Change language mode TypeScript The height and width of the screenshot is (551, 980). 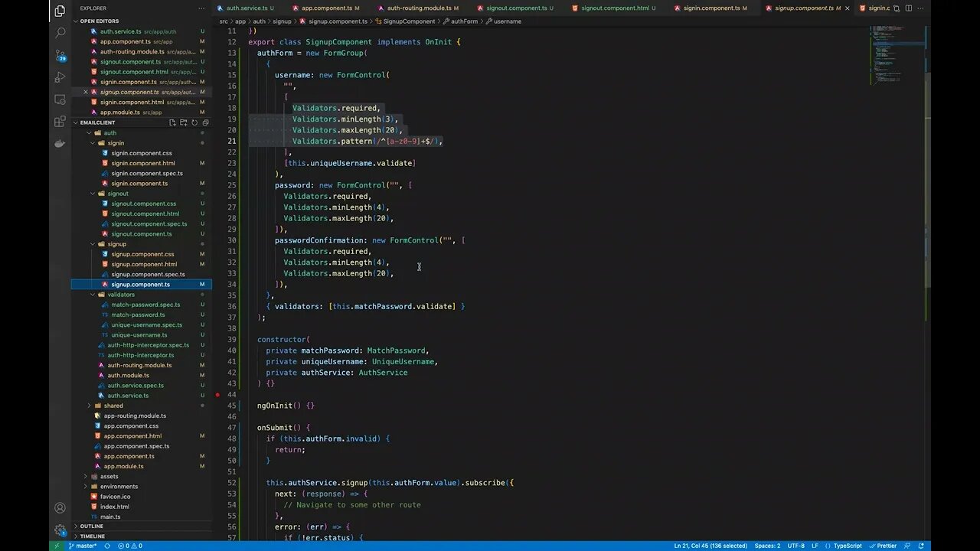(x=848, y=546)
